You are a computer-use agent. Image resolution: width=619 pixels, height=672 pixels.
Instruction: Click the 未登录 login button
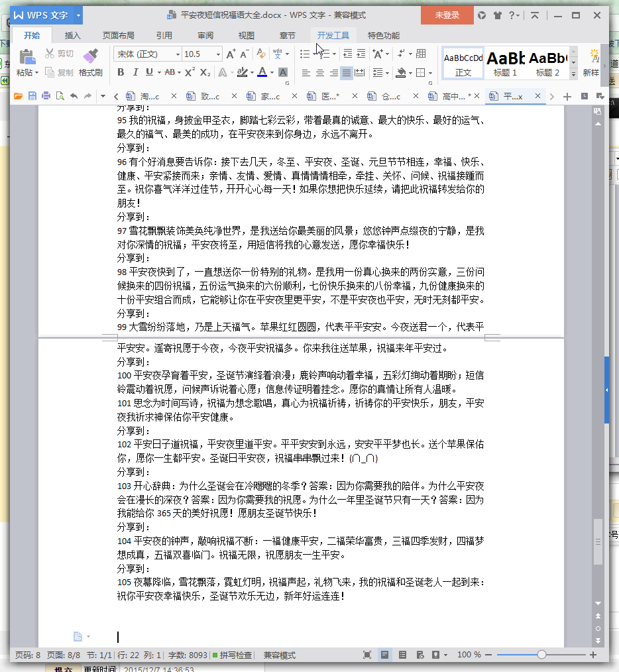[x=447, y=15]
